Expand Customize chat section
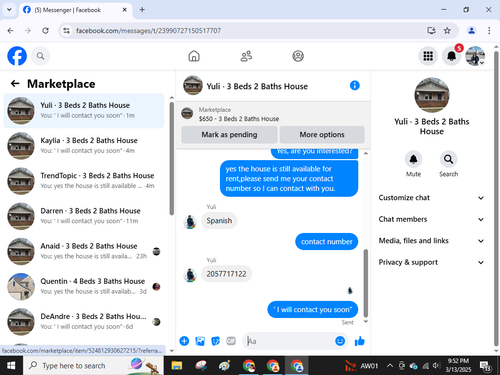The height and width of the screenshot is (375, 500). (x=431, y=198)
